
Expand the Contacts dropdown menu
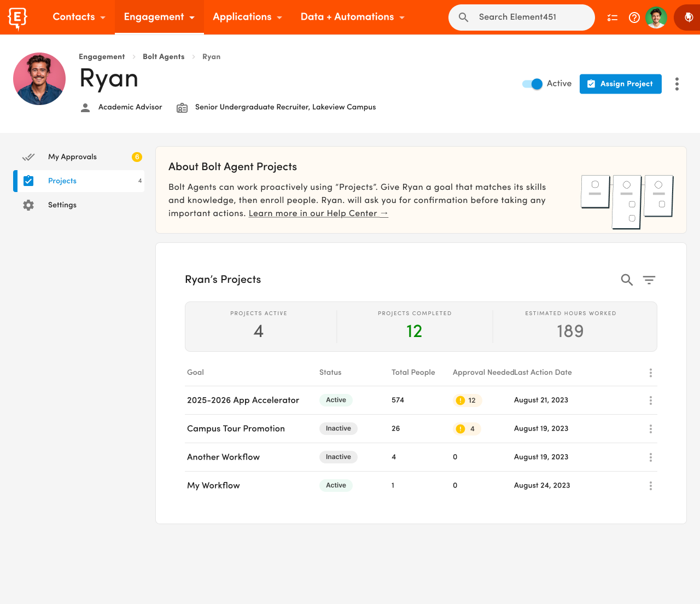[x=79, y=17]
